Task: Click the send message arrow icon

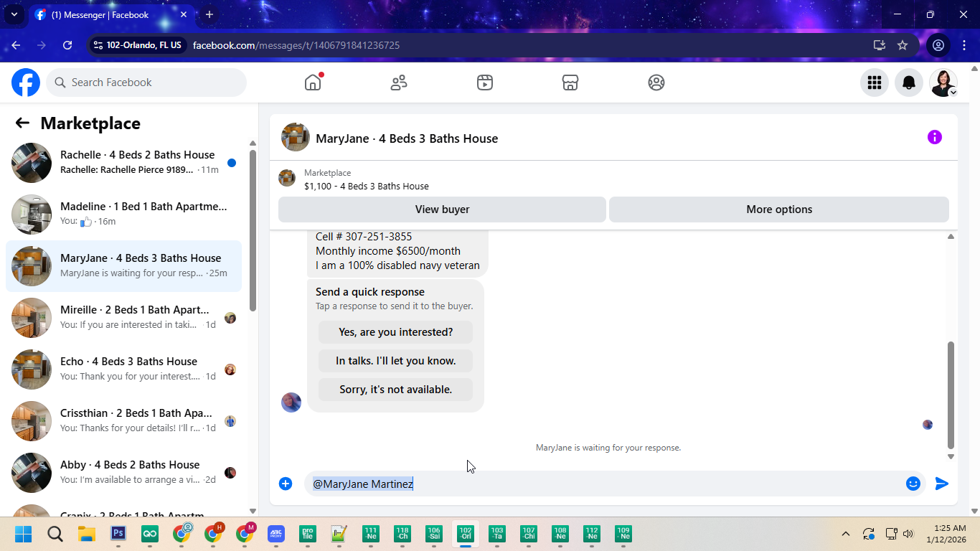Action: click(942, 484)
